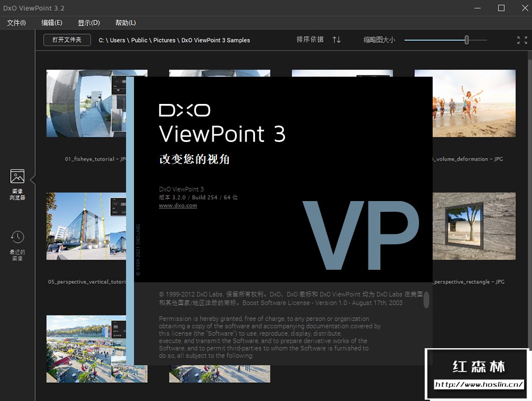Image resolution: width=532 pixels, height=401 pixels.
Task: Click Public in the folder path
Action: [139, 40]
